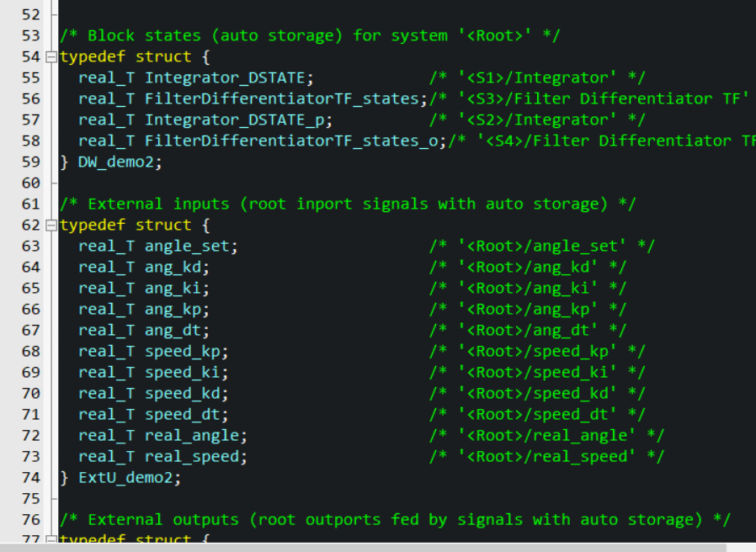
Task: Click the real_angle member name
Action: (195, 435)
